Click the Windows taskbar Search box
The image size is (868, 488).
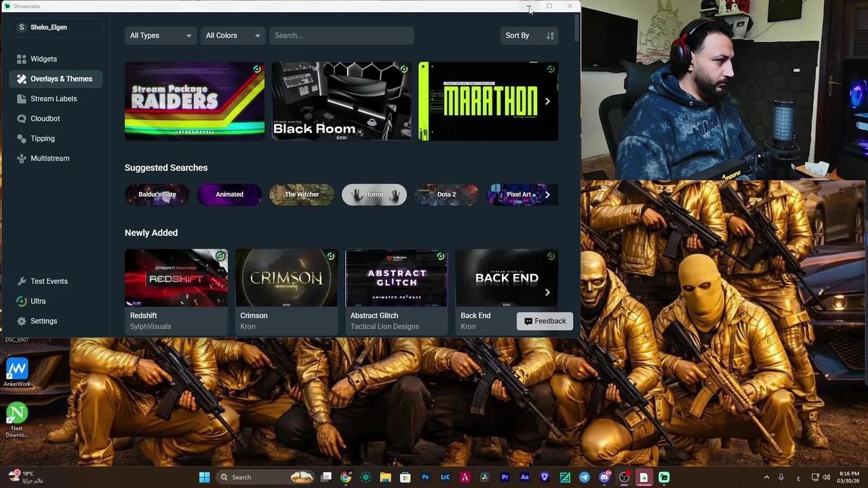(x=266, y=477)
